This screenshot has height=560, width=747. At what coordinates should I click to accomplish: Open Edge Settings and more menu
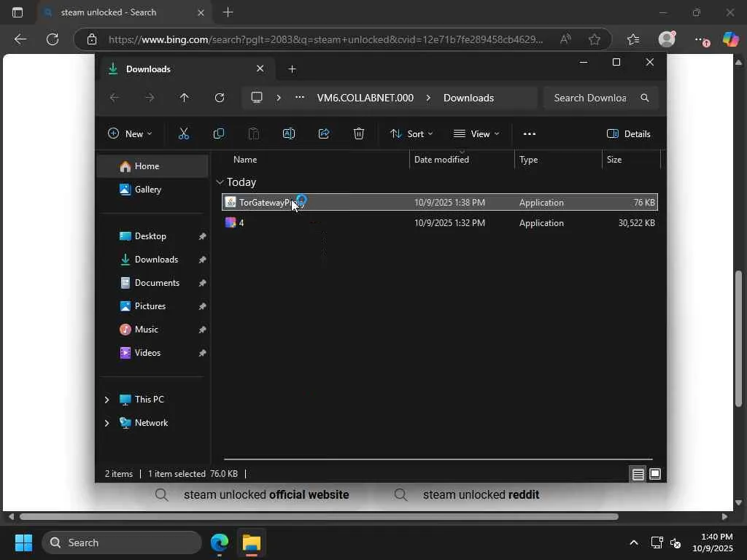[700, 39]
